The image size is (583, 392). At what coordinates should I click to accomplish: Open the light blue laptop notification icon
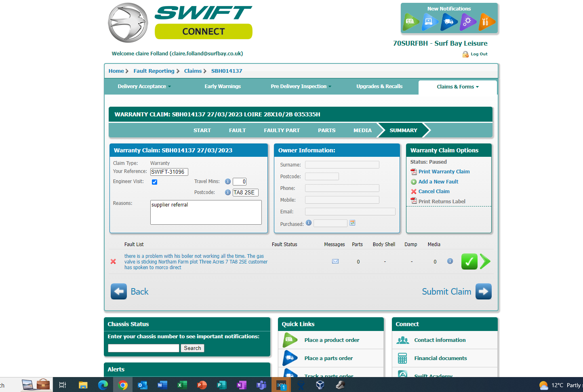(x=429, y=22)
